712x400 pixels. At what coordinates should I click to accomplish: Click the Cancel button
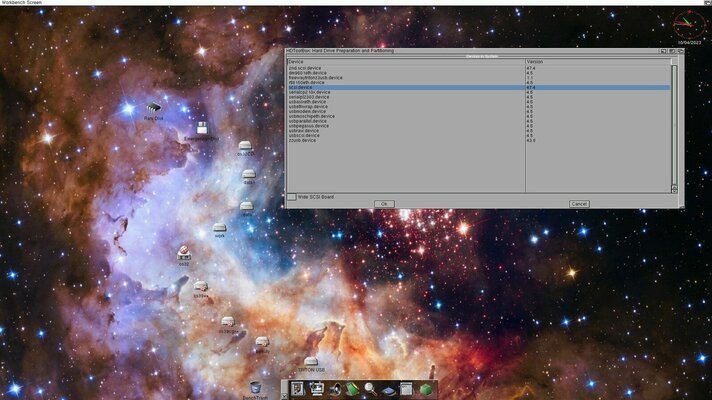coord(579,203)
